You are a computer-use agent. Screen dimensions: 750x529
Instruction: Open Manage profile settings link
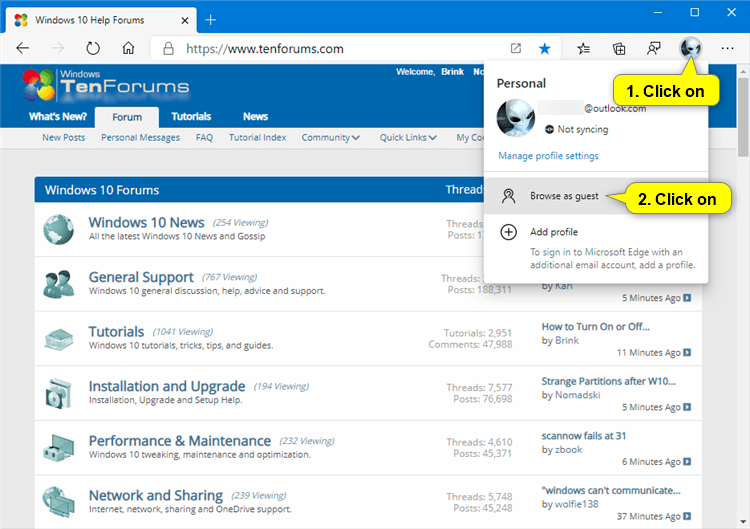point(548,156)
